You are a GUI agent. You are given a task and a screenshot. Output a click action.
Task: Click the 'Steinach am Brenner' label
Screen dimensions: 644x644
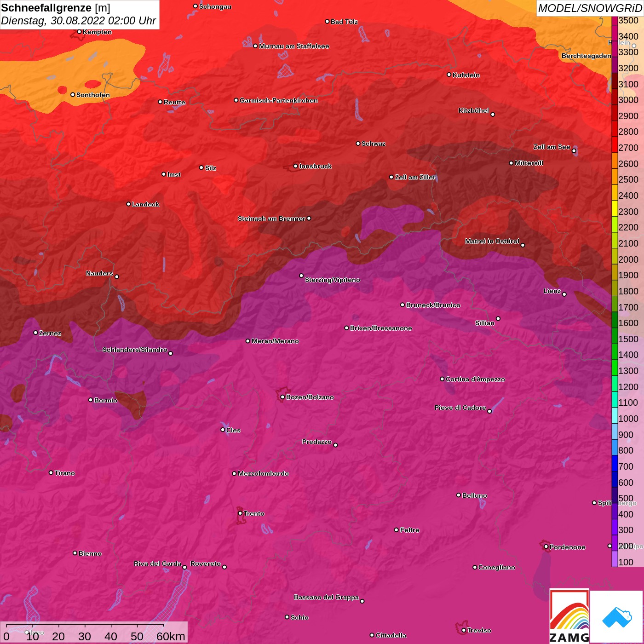click(x=271, y=218)
